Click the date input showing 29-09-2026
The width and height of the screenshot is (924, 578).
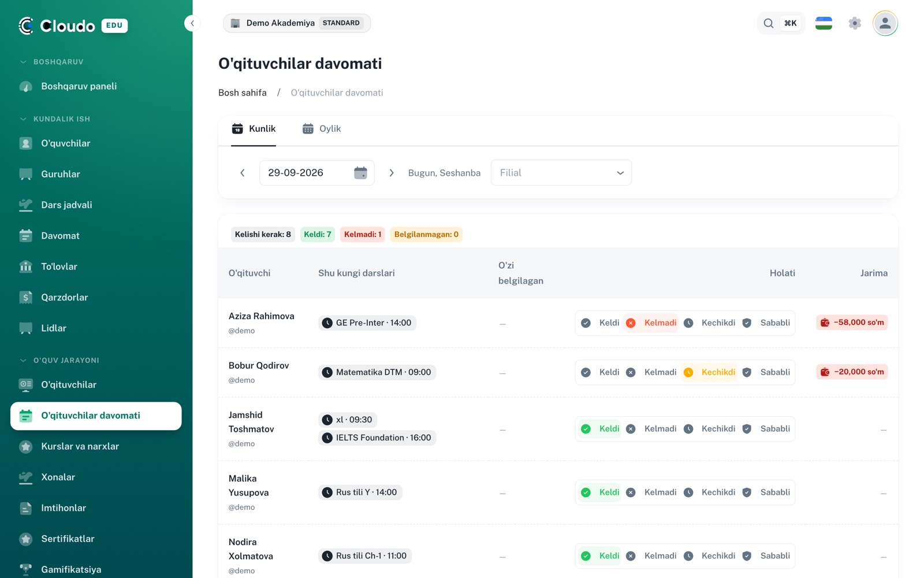(317, 173)
